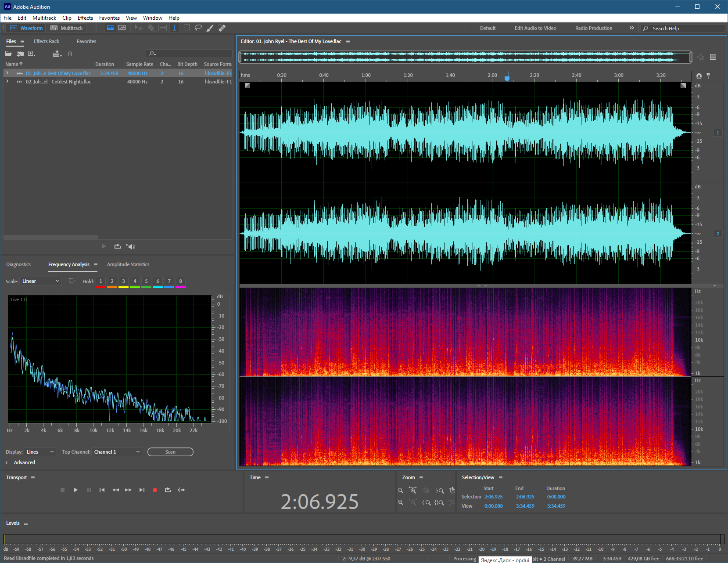Switch to Multitrack view

(x=67, y=28)
